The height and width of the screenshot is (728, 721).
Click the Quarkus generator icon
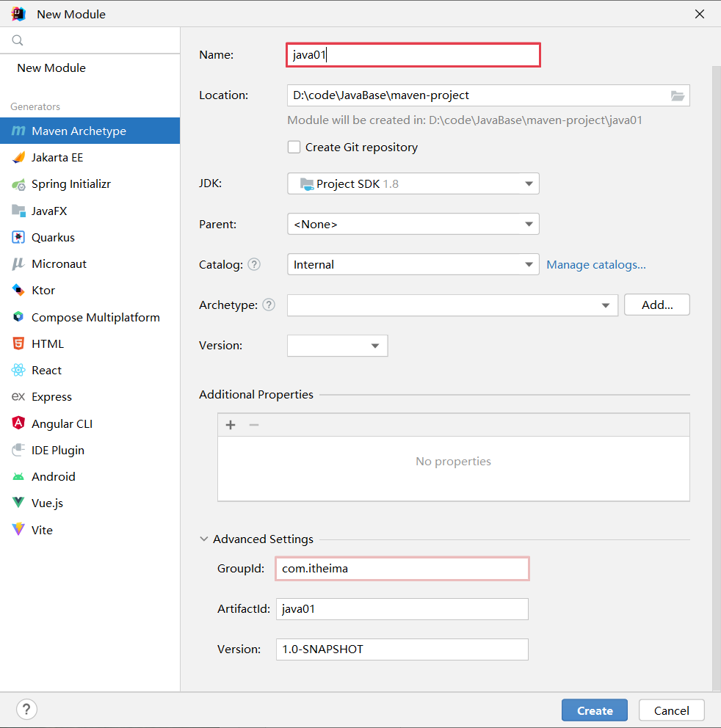[x=18, y=237]
